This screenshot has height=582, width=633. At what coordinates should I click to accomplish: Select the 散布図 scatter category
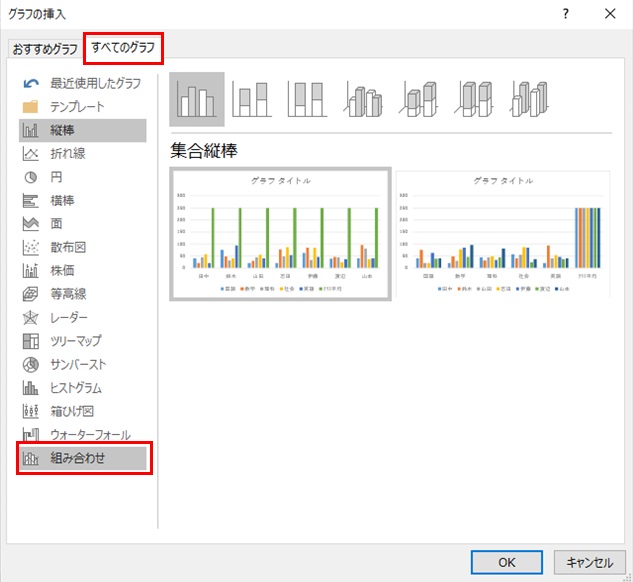point(82,247)
